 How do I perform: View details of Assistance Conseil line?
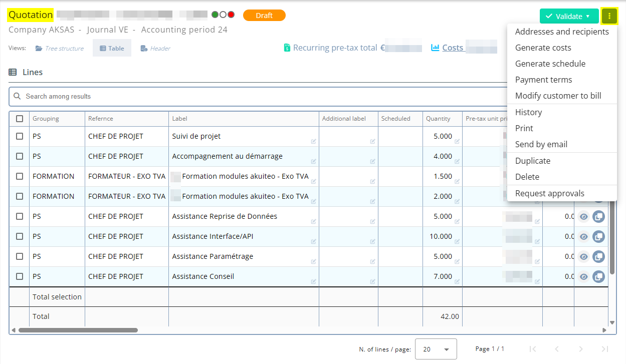pos(583,276)
